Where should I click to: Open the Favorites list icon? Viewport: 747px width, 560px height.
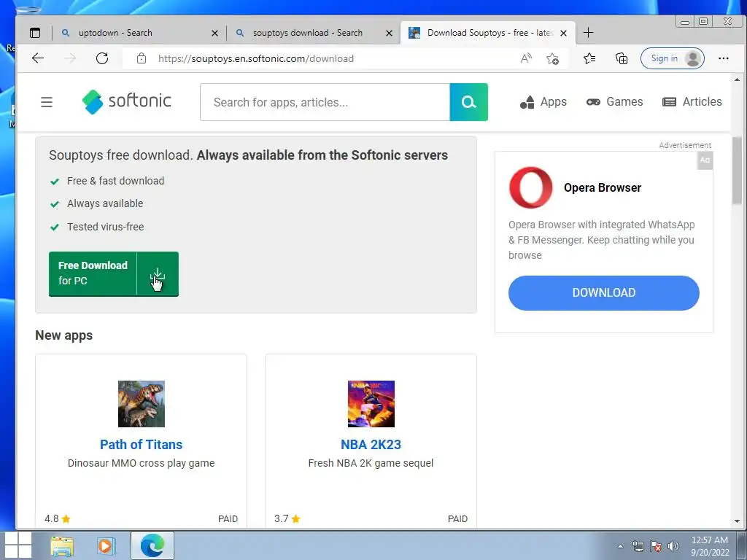589,58
